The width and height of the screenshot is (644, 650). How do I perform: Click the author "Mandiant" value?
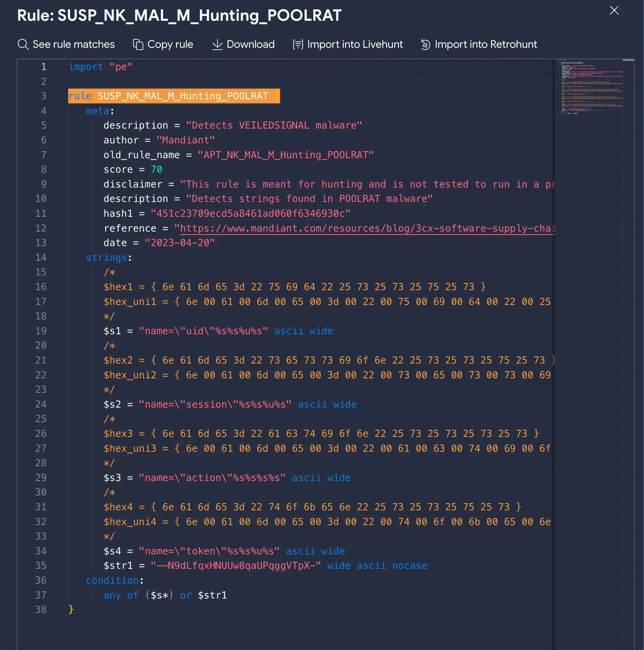(186, 140)
